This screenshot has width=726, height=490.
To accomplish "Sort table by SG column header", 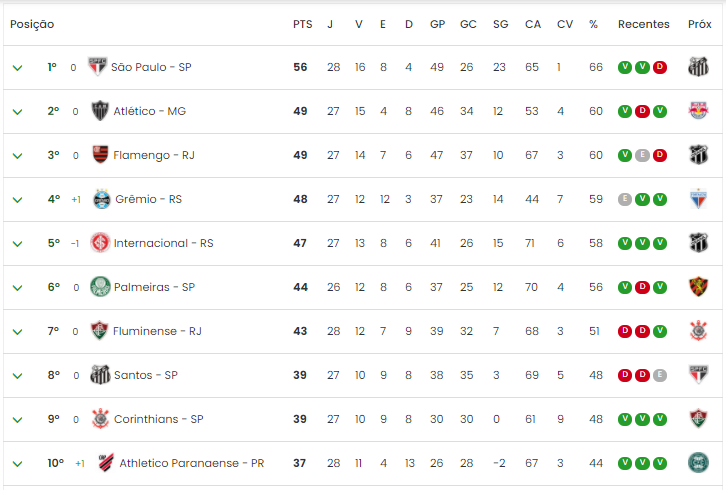I will point(500,24).
